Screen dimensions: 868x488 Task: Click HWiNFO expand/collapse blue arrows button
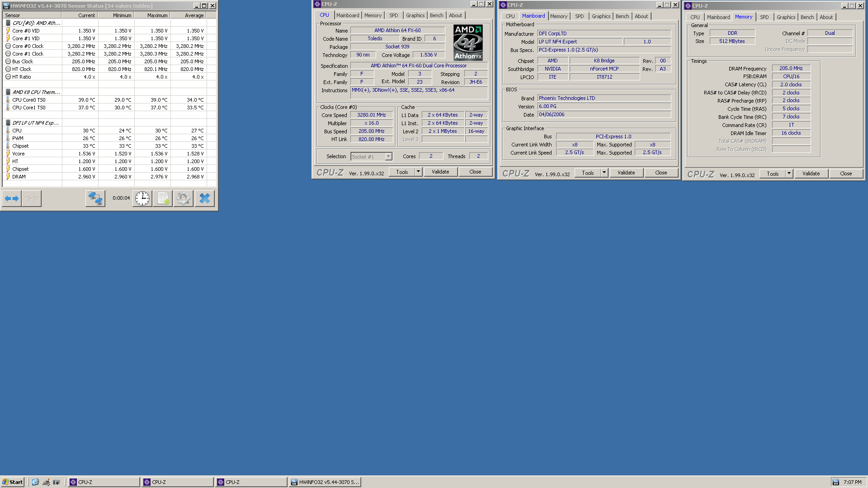point(12,198)
